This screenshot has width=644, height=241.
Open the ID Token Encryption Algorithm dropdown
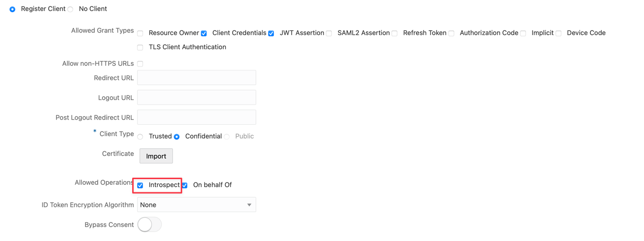[x=196, y=205]
